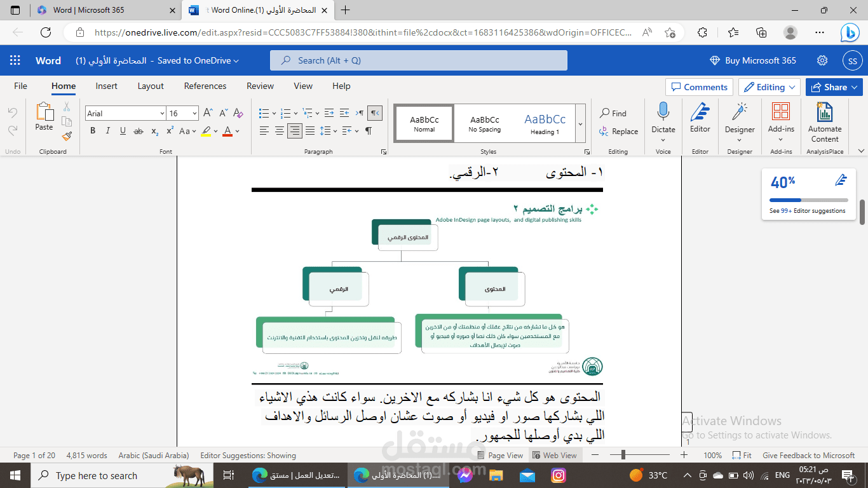This screenshot has height=488, width=868.
Task: Click the Paste icon in Clipboard
Action: [44, 112]
